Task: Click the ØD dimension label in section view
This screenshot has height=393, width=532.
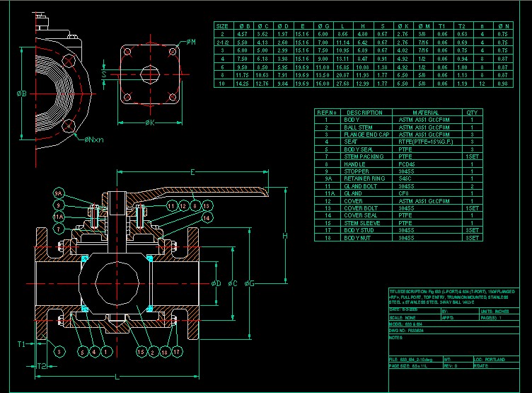Action: tap(216, 283)
